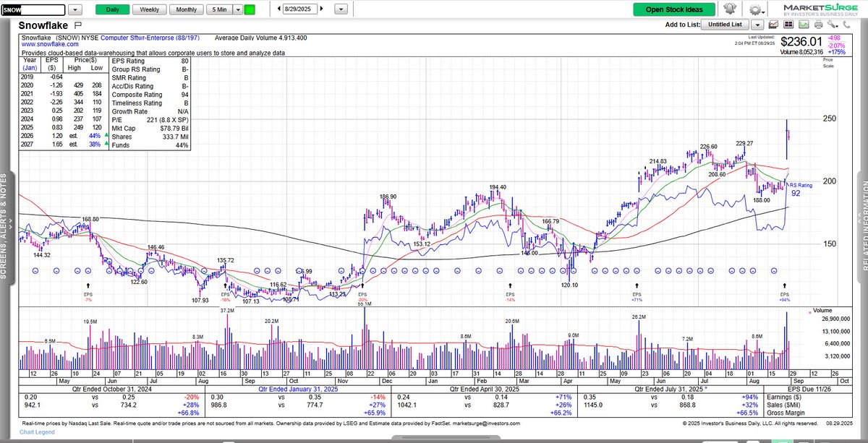Print the chart with the printer icon
This screenshot has height=443, width=868.
(x=817, y=25)
